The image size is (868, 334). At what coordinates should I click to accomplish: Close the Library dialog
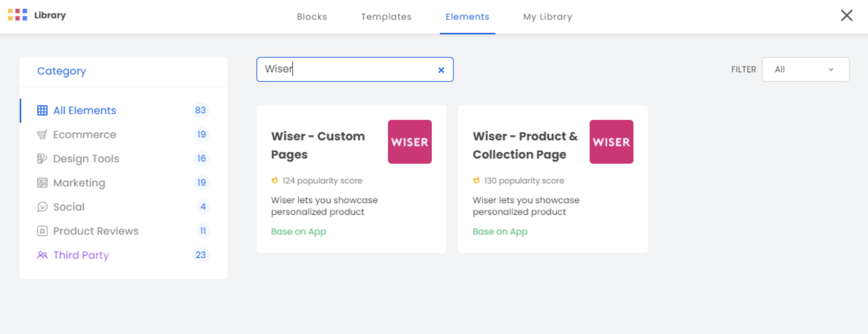(846, 15)
